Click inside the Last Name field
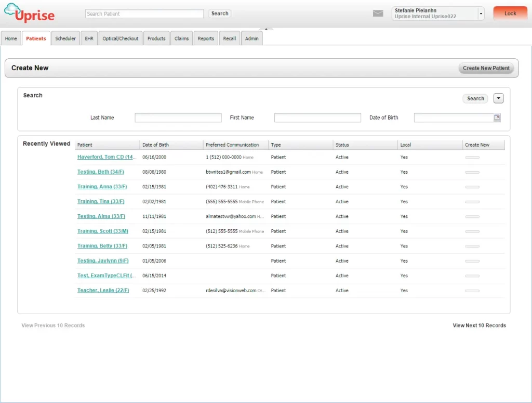The image size is (532, 403). pos(178,118)
